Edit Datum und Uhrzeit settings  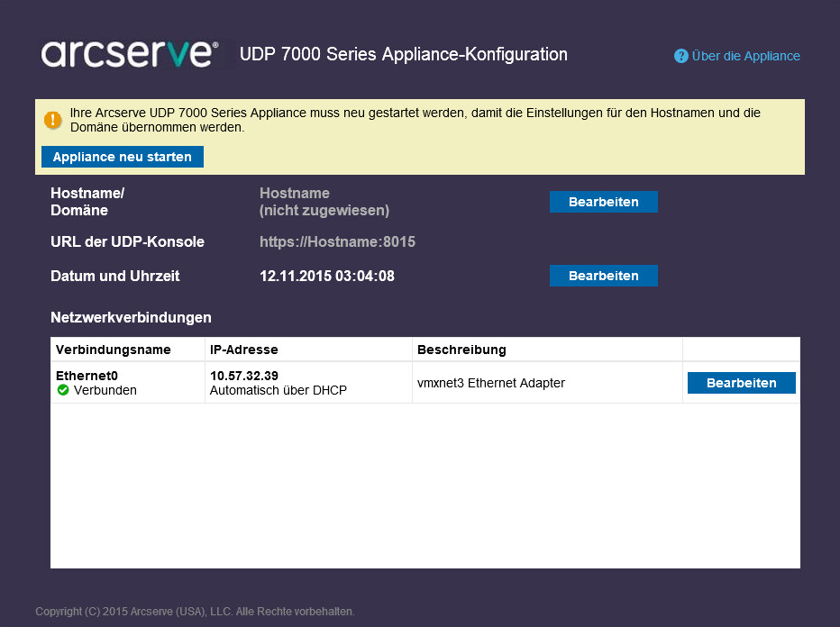point(603,276)
